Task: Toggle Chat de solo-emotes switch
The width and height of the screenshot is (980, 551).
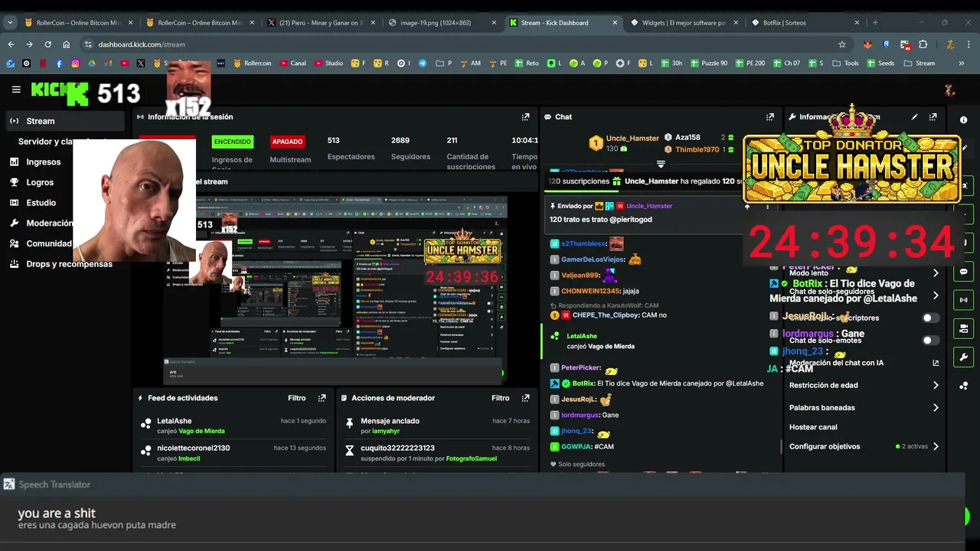Action: point(930,340)
